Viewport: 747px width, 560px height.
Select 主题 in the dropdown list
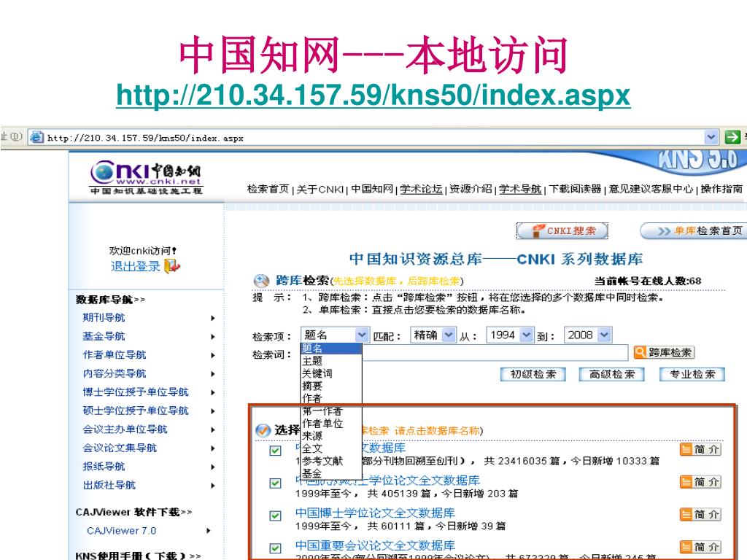(x=331, y=361)
